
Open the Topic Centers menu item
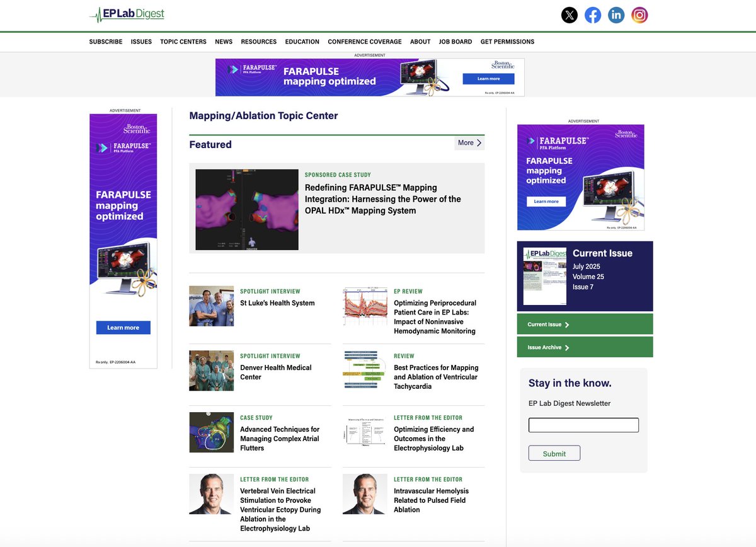[183, 42]
